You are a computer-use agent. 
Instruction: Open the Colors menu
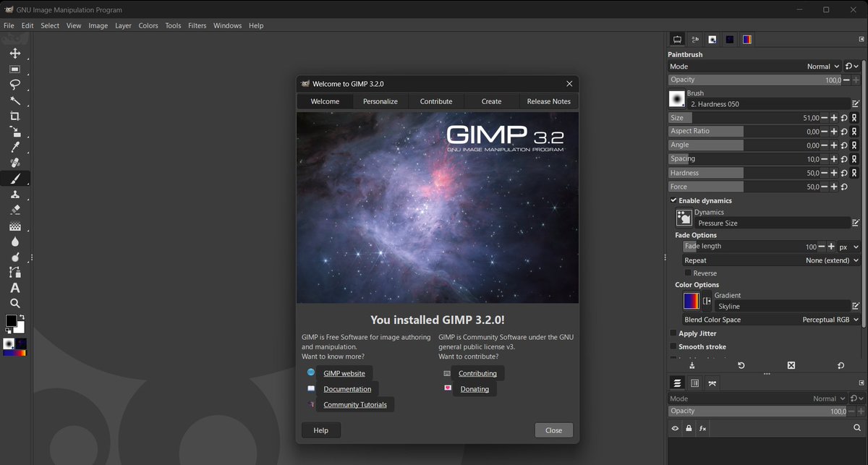pos(148,25)
